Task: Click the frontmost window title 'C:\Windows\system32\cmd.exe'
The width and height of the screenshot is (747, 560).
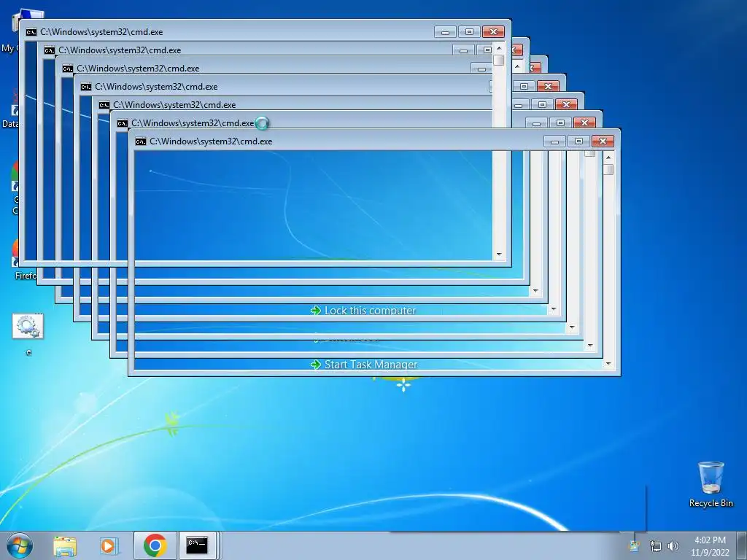Action: (211, 141)
